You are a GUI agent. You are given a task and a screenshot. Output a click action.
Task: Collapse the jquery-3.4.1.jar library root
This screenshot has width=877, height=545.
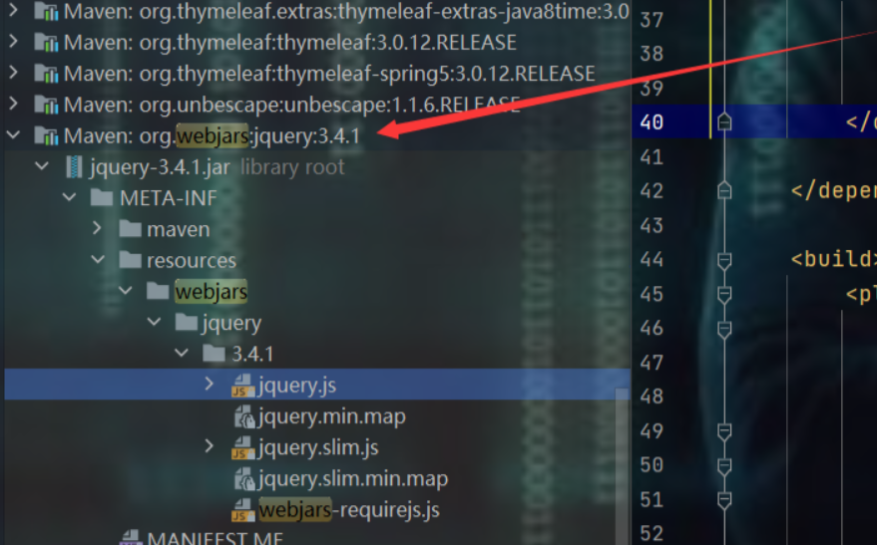click(x=42, y=166)
